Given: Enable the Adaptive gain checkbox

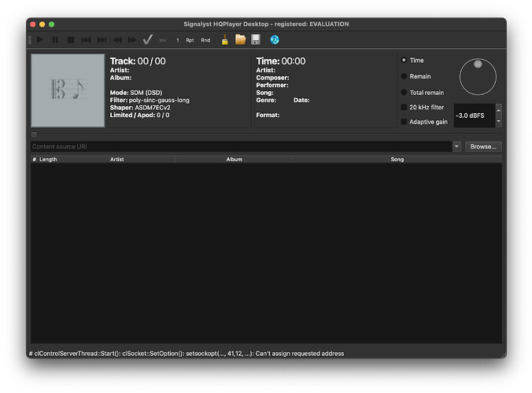Looking at the screenshot, I should pos(404,122).
